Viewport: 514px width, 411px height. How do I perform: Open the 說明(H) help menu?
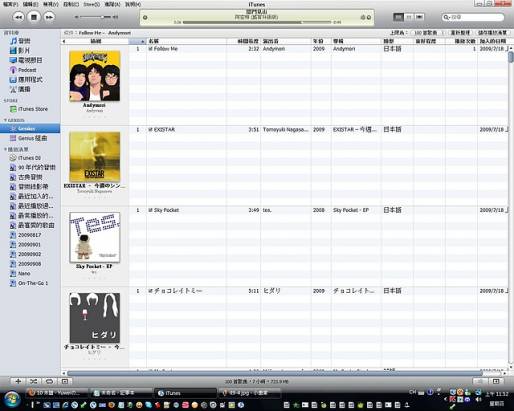[x=133, y=4]
